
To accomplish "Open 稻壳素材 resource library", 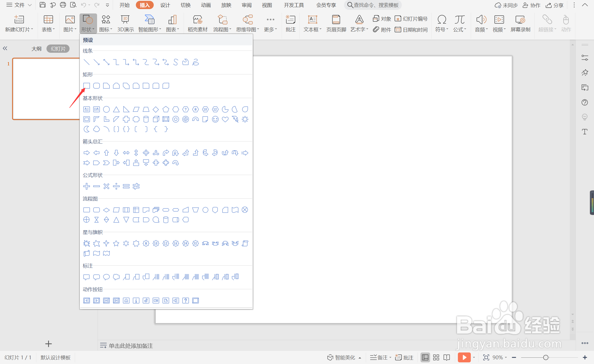I will tap(197, 24).
